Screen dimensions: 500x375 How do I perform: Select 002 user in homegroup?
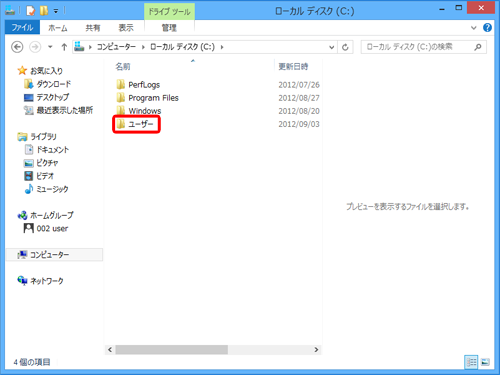pyautogui.click(x=46, y=229)
